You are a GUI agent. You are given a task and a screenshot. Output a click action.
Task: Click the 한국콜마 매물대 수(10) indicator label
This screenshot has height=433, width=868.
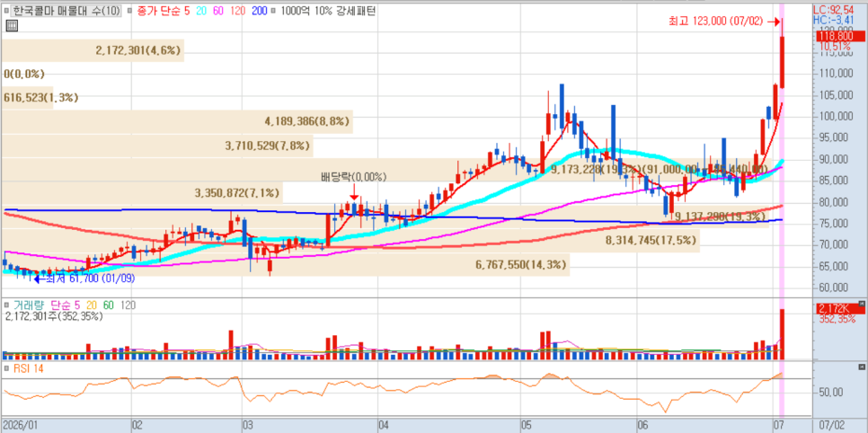67,9
